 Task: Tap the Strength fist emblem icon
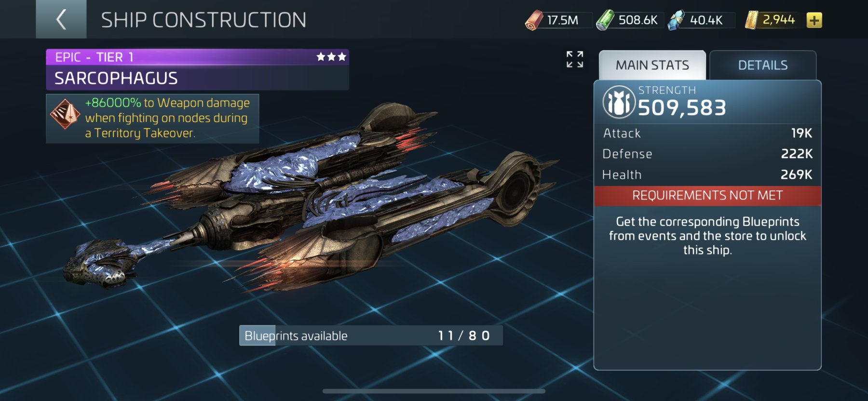619,102
